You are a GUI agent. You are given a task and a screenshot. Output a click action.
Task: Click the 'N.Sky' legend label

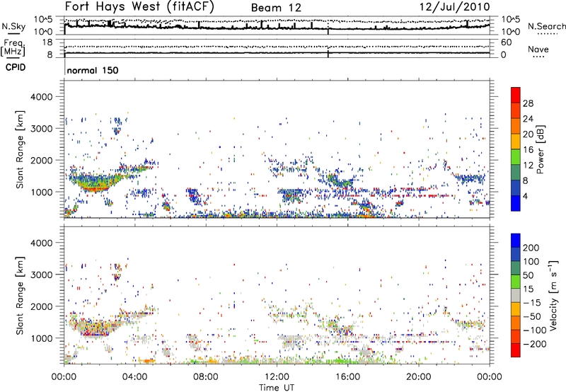pos(13,26)
